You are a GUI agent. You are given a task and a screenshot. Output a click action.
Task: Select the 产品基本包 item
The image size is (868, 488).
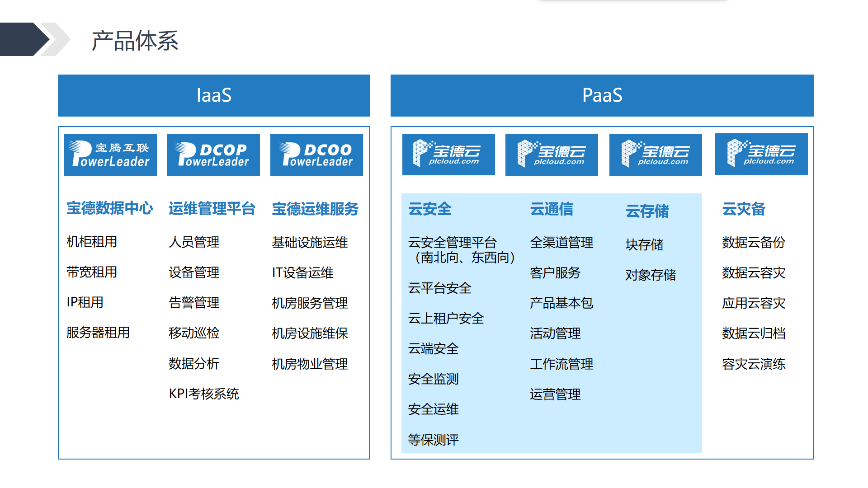pyautogui.click(x=561, y=303)
